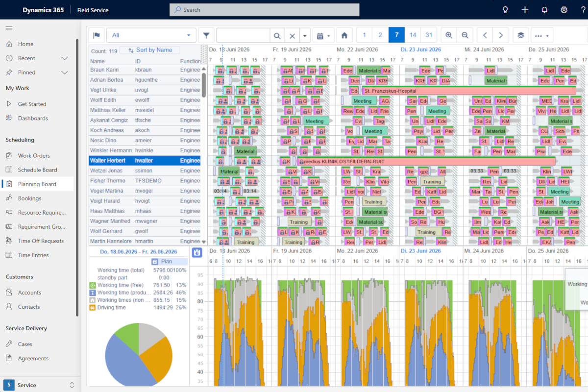Open the notifications bell
This screenshot has width=588, height=392.
(544, 10)
